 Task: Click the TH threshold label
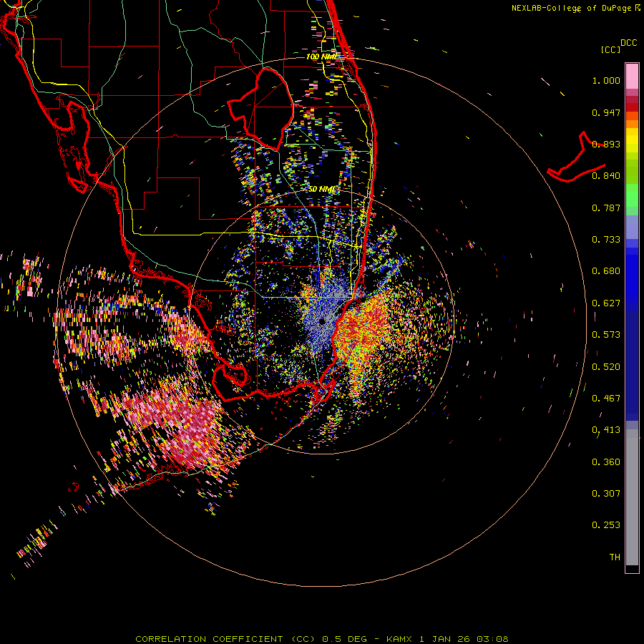615,557
